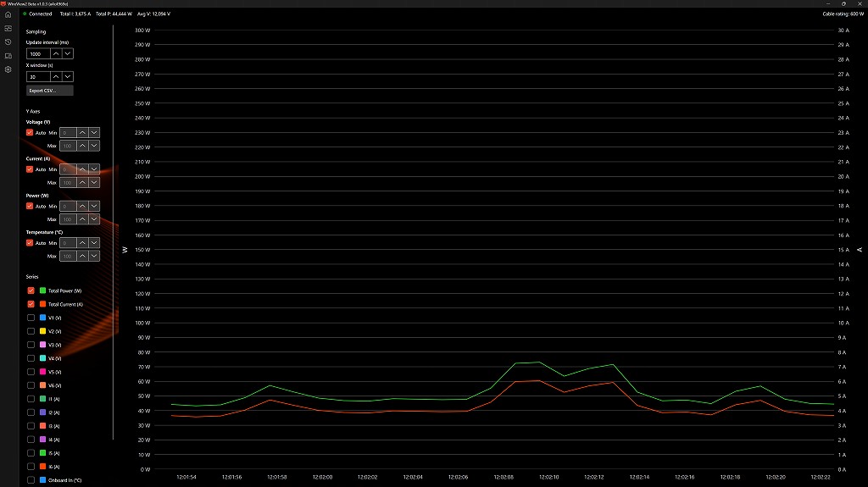The width and height of the screenshot is (868, 487).
Task: Toggle the Temperature Auto checkbox
Action: (x=30, y=243)
